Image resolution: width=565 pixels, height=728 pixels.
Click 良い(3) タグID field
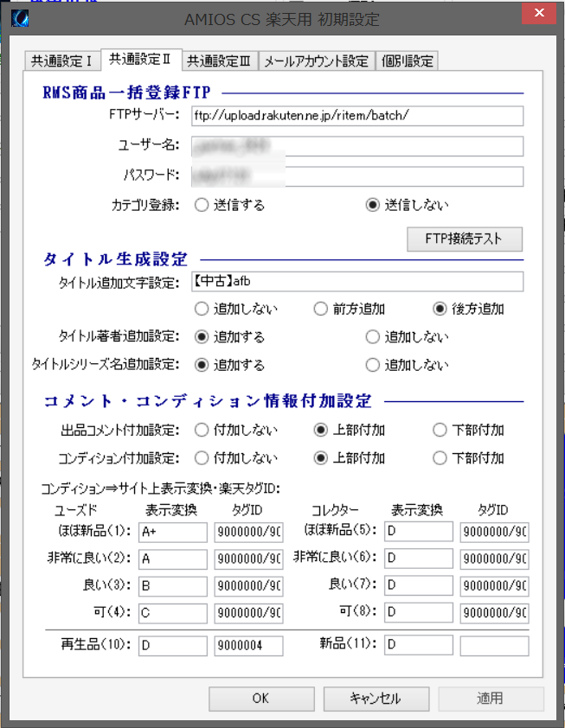248,586
